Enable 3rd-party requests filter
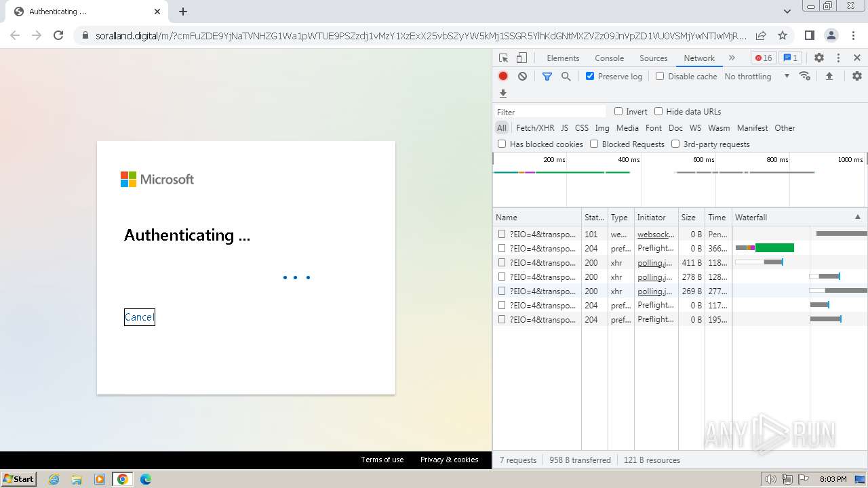Image resolution: width=868 pixels, height=488 pixels. pyautogui.click(x=675, y=144)
